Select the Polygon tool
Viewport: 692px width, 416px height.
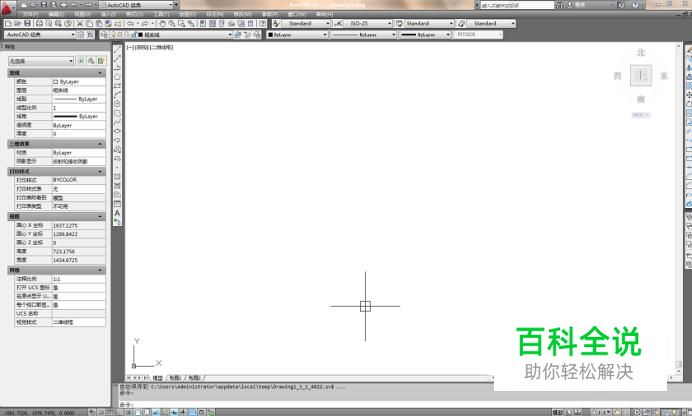[x=117, y=76]
